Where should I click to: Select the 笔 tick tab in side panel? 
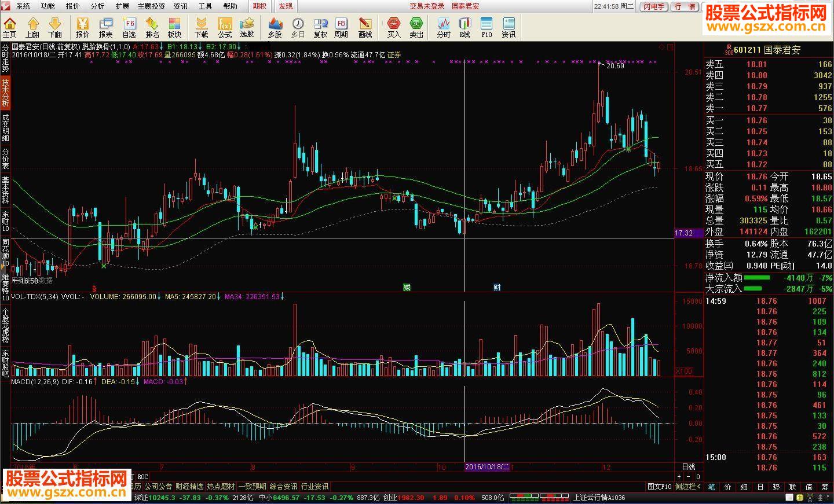pyautogui.click(x=711, y=487)
